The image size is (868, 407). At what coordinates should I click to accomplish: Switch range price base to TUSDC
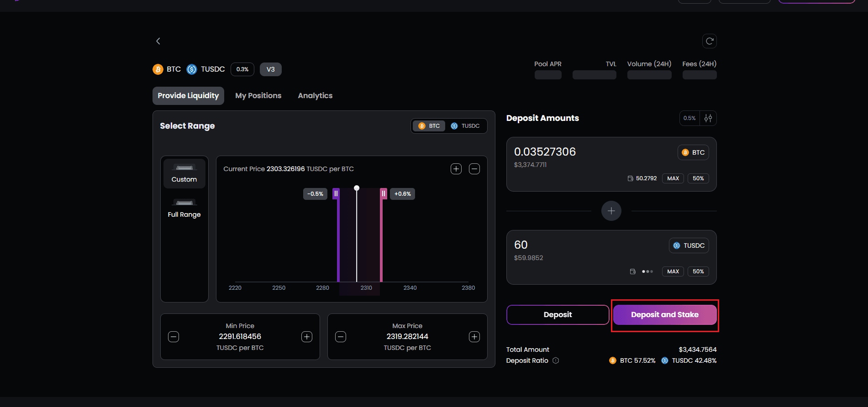tap(465, 126)
